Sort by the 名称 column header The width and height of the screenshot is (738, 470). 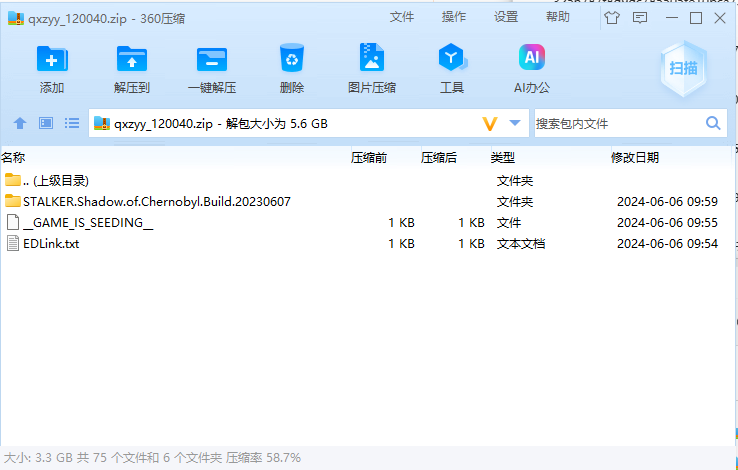click(13, 158)
